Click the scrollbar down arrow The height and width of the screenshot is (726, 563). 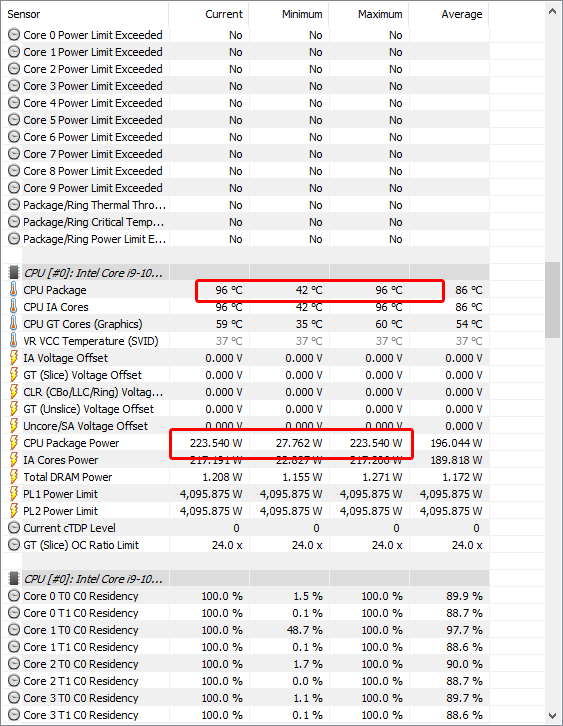pyautogui.click(x=552, y=715)
